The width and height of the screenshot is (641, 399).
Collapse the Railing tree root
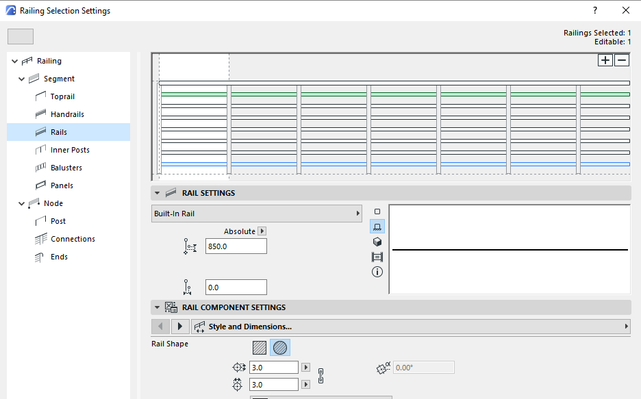pos(15,61)
